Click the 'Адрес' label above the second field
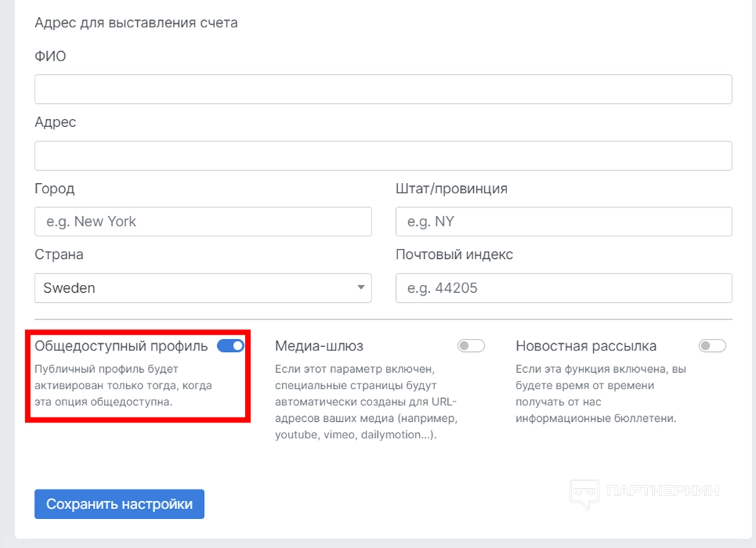 (56, 123)
